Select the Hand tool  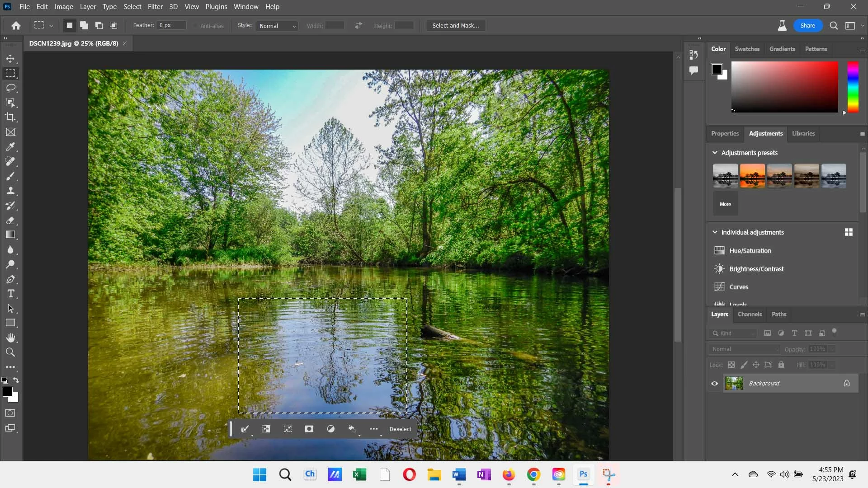coord(10,338)
